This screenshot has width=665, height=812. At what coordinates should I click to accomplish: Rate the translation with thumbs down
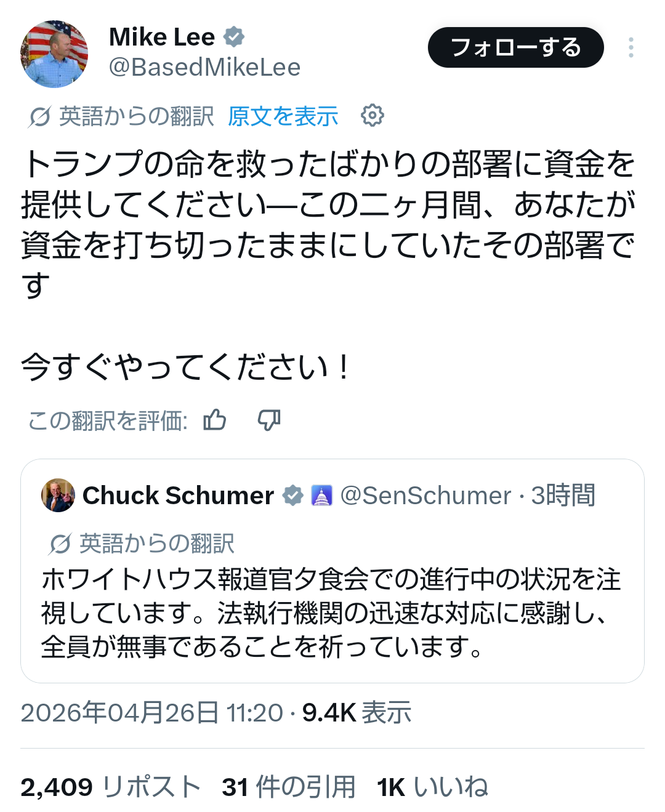point(269,420)
